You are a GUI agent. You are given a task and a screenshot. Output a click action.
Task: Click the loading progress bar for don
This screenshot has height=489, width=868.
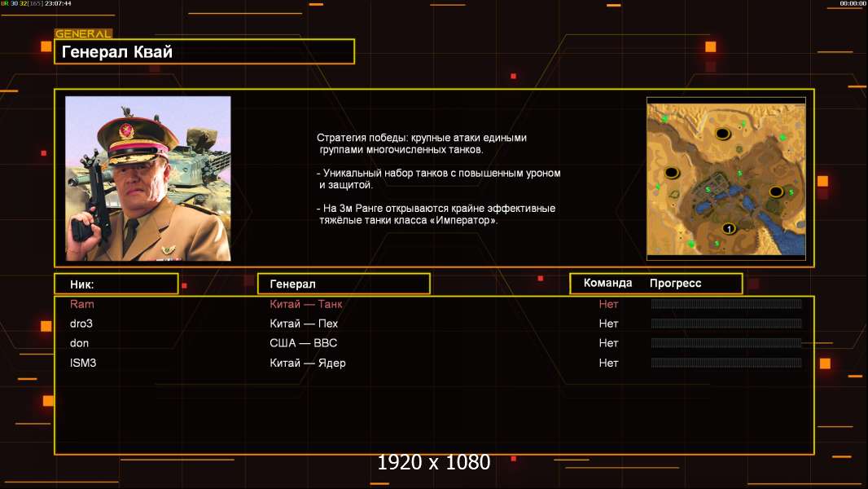[726, 343]
